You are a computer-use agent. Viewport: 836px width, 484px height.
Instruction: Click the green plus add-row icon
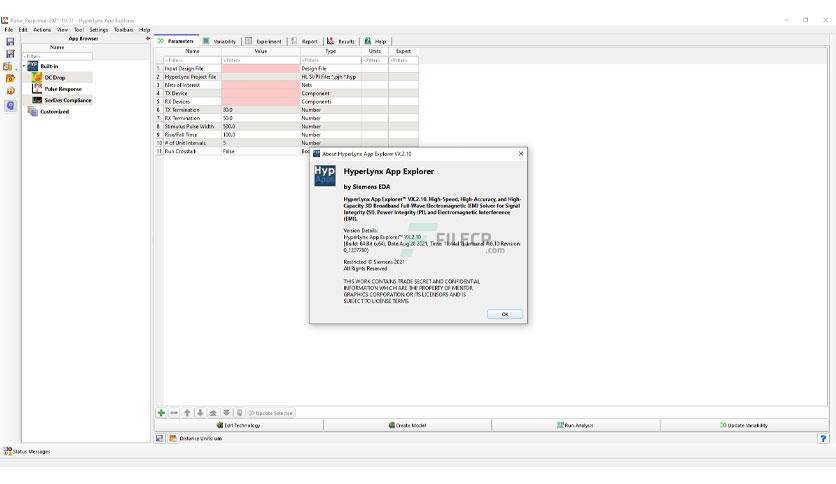click(x=161, y=413)
